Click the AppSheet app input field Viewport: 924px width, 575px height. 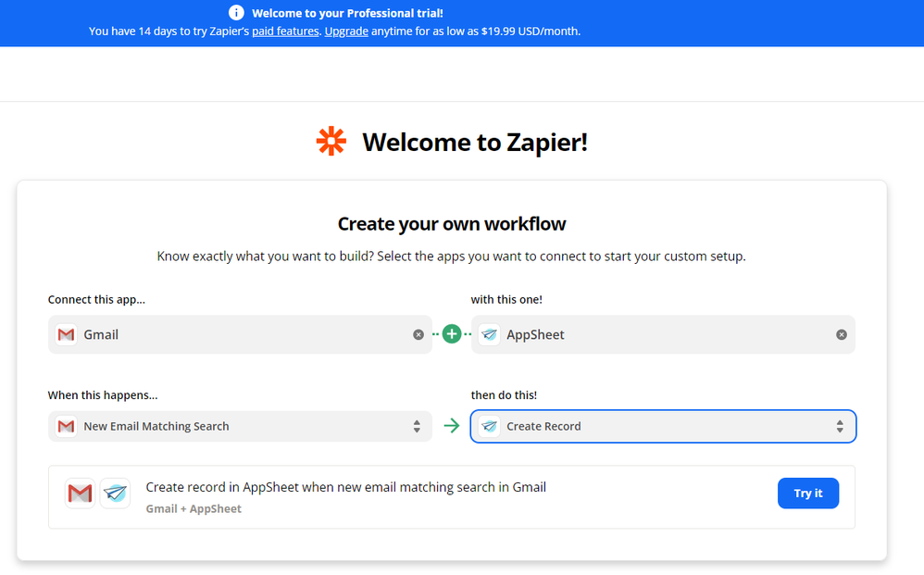tap(663, 334)
